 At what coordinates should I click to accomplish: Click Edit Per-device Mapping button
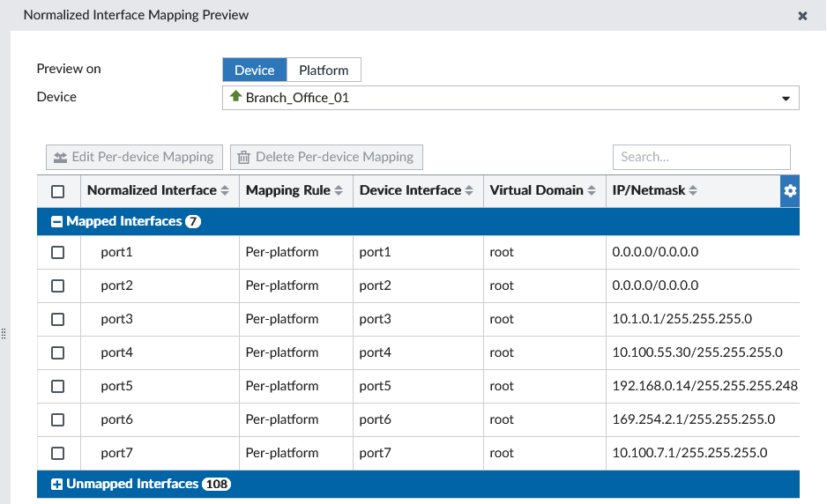point(134,157)
